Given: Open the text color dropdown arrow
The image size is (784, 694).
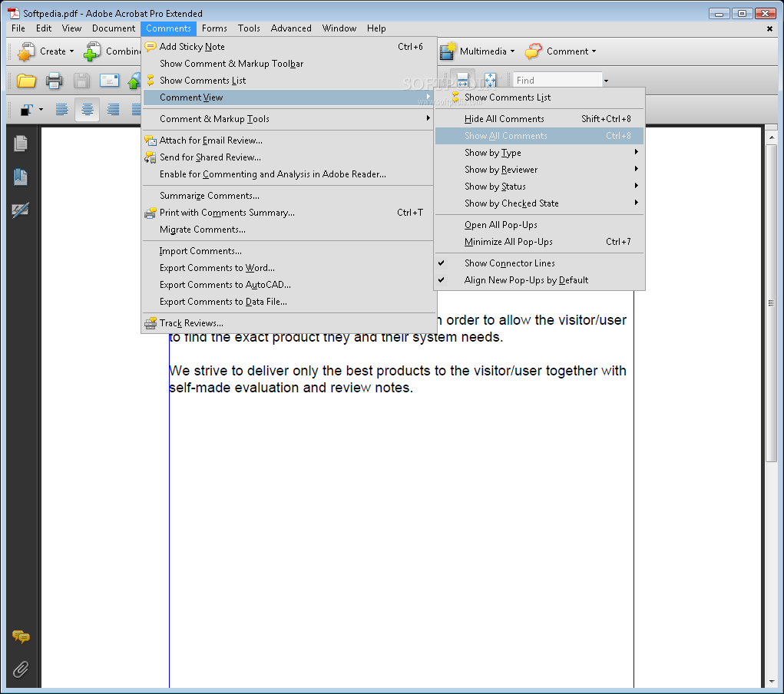Looking at the screenshot, I should 41,110.
